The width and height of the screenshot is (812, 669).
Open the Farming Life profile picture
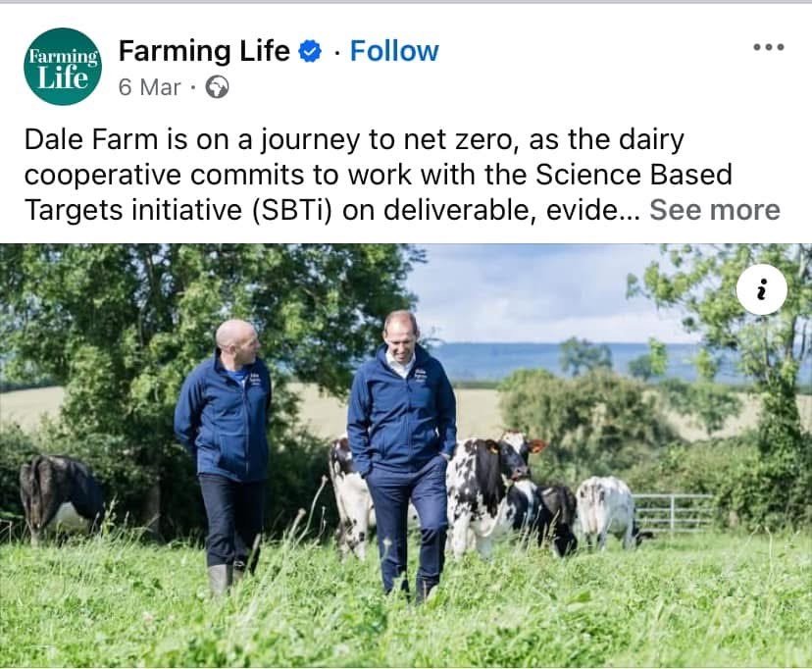click(63, 67)
